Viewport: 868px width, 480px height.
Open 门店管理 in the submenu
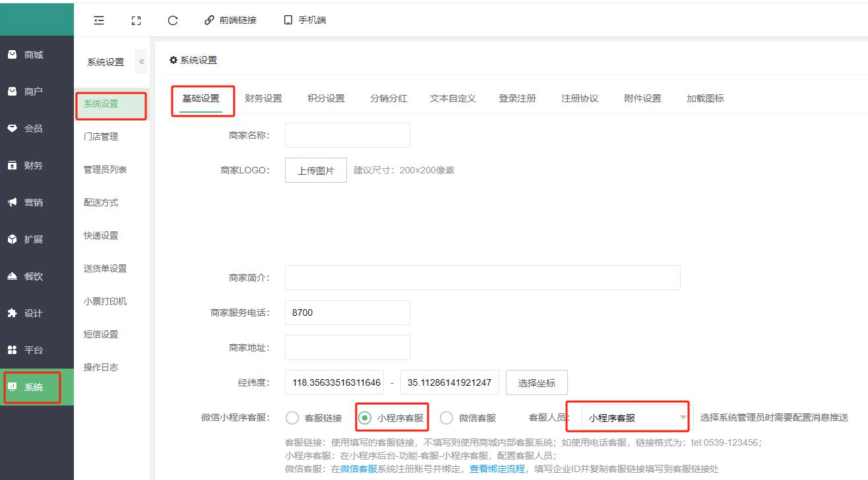pyautogui.click(x=101, y=136)
